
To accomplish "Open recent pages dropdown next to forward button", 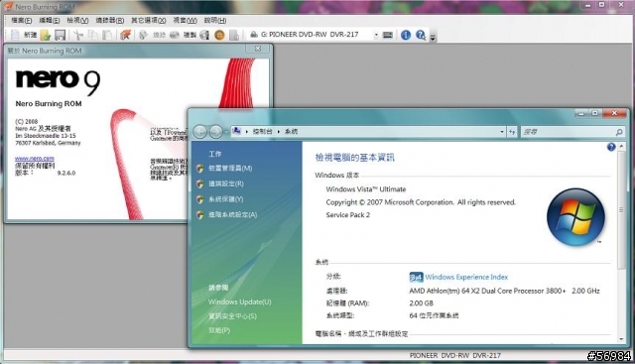I will point(226,132).
